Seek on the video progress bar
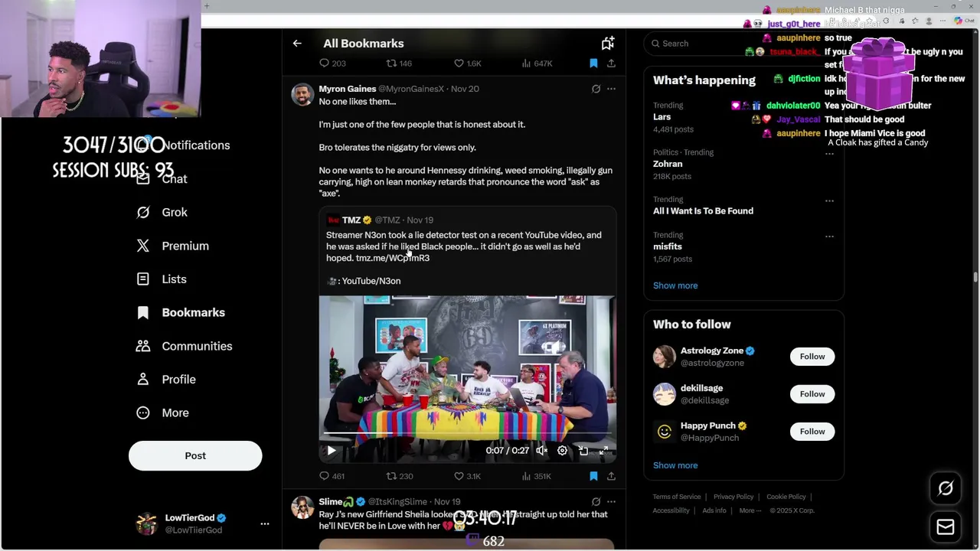Screen dimensions: 980x551 tap(467, 435)
